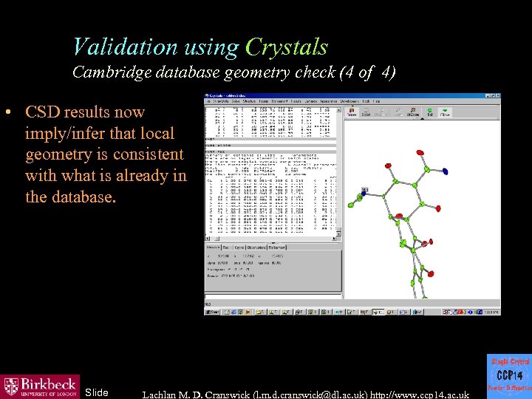Open the Development menu
Viewport: 532px width, 399px height.
(349, 101)
